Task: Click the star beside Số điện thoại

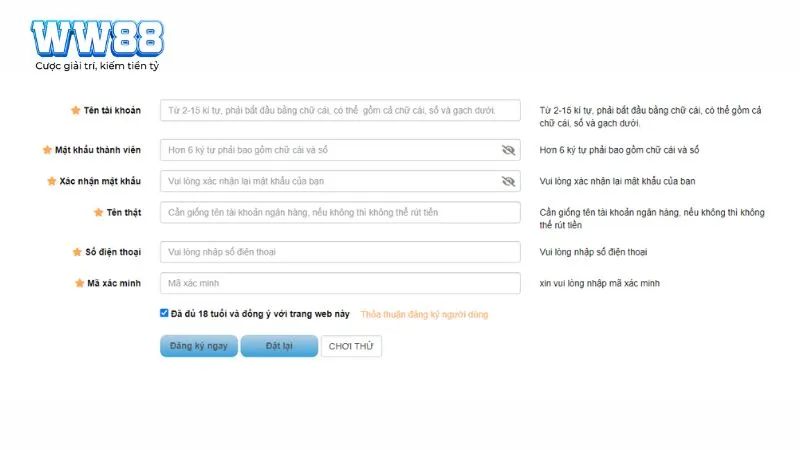Action: point(77,252)
